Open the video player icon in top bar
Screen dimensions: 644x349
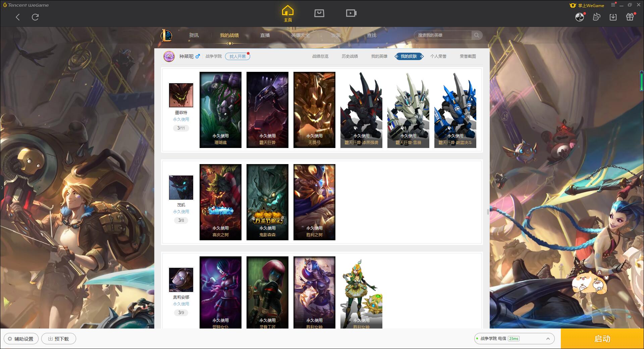pos(351,13)
